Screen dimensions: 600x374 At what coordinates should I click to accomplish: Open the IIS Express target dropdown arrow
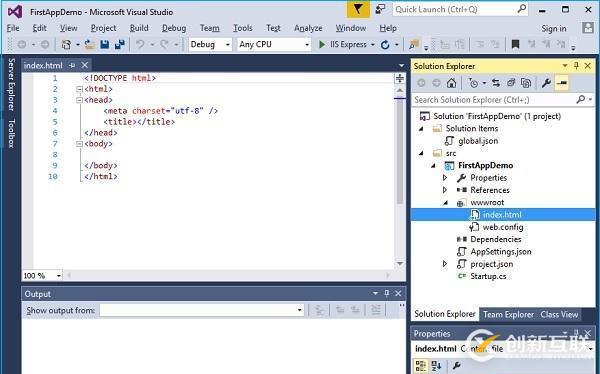tap(372, 45)
